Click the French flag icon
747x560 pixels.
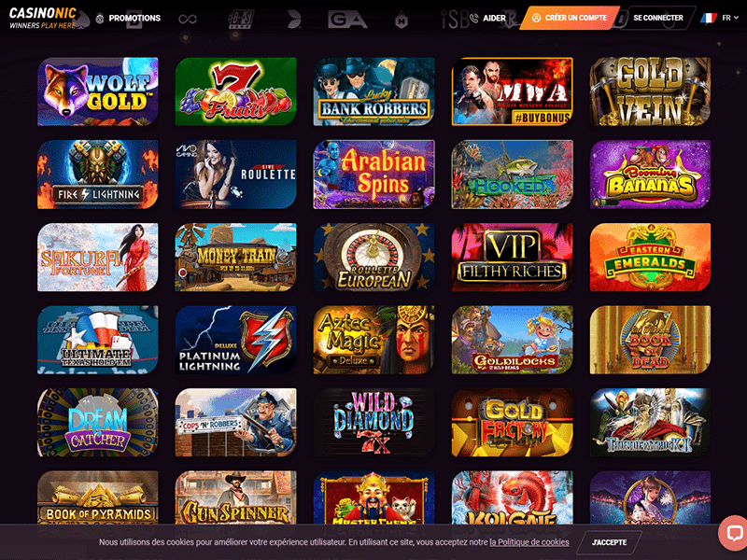709,18
